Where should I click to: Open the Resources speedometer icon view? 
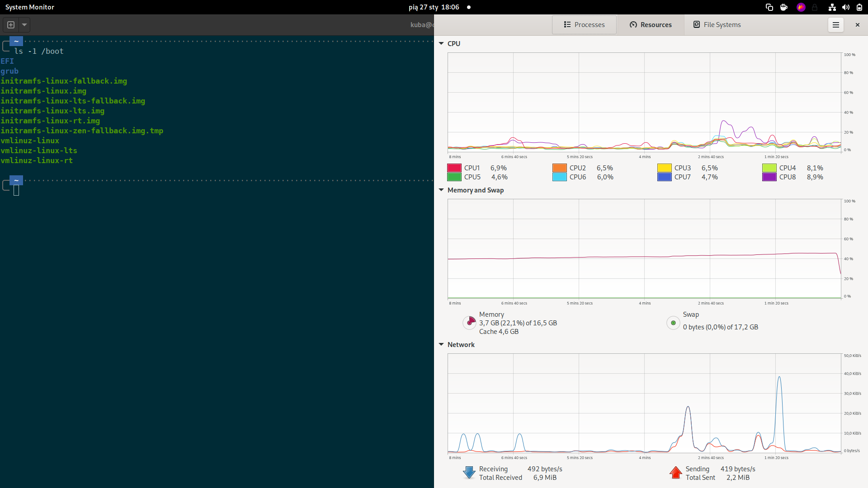[x=633, y=24]
